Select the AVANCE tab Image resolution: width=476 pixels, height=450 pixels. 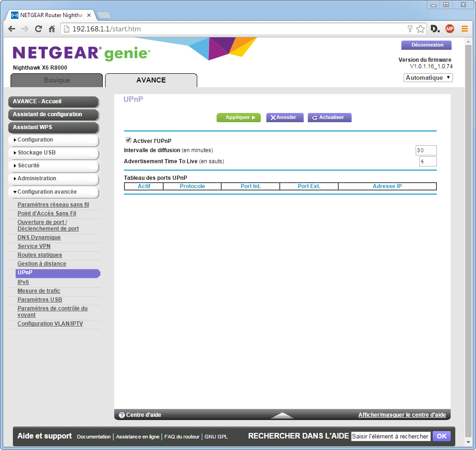[151, 80]
